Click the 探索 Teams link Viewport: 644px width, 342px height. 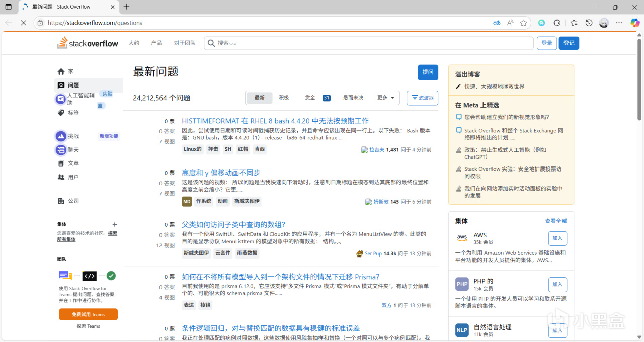pyautogui.click(x=88, y=326)
